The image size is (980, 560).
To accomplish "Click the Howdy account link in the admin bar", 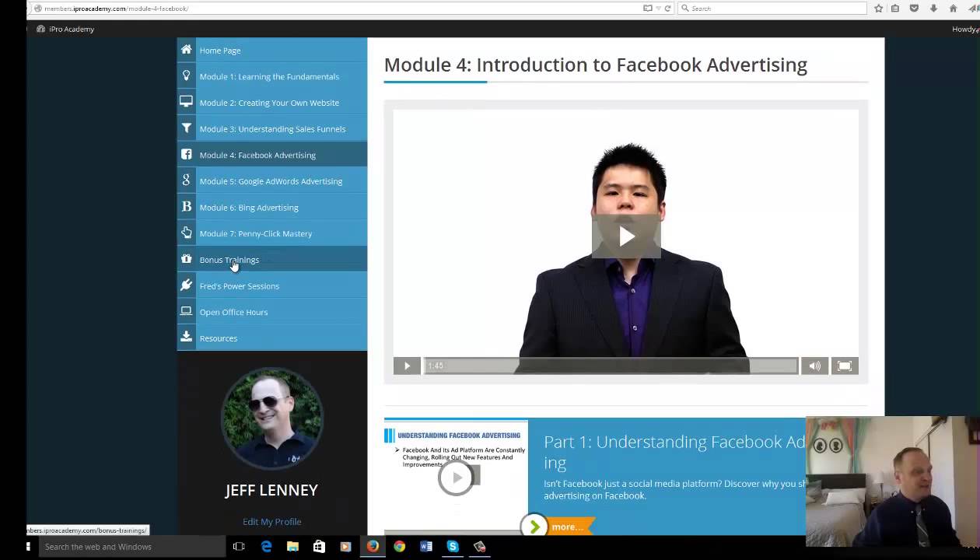I will coord(964,29).
